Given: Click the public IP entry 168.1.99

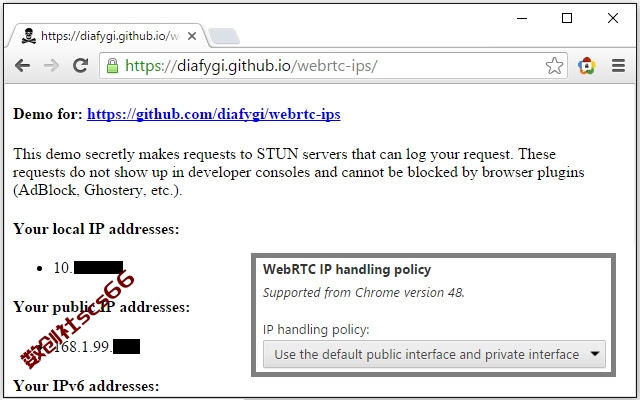Looking at the screenshot, I should point(97,347).
